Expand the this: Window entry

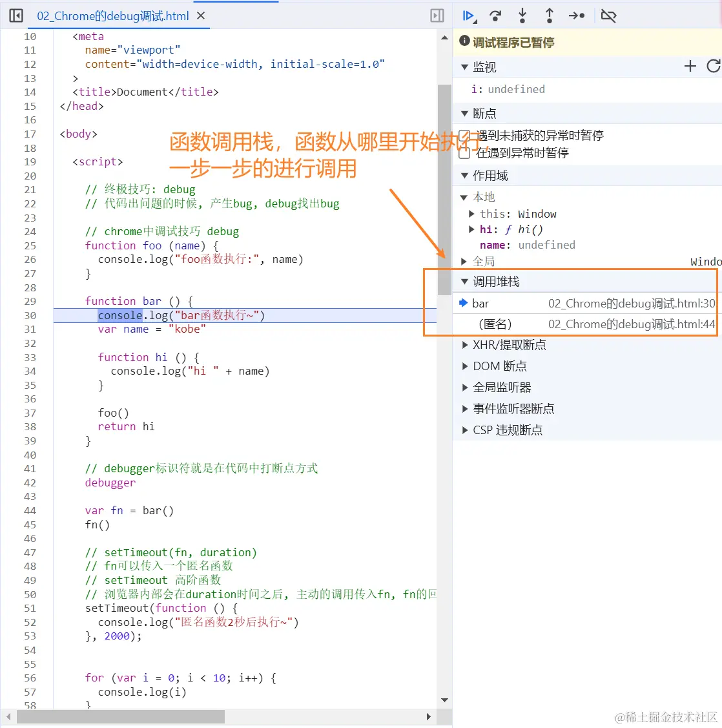tap(471, 214)
